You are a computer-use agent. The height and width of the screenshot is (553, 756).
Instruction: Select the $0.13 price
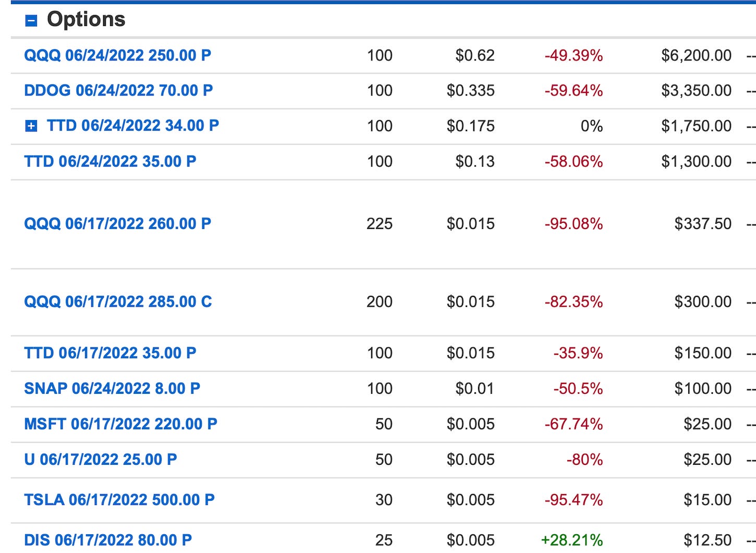(475, 161)
